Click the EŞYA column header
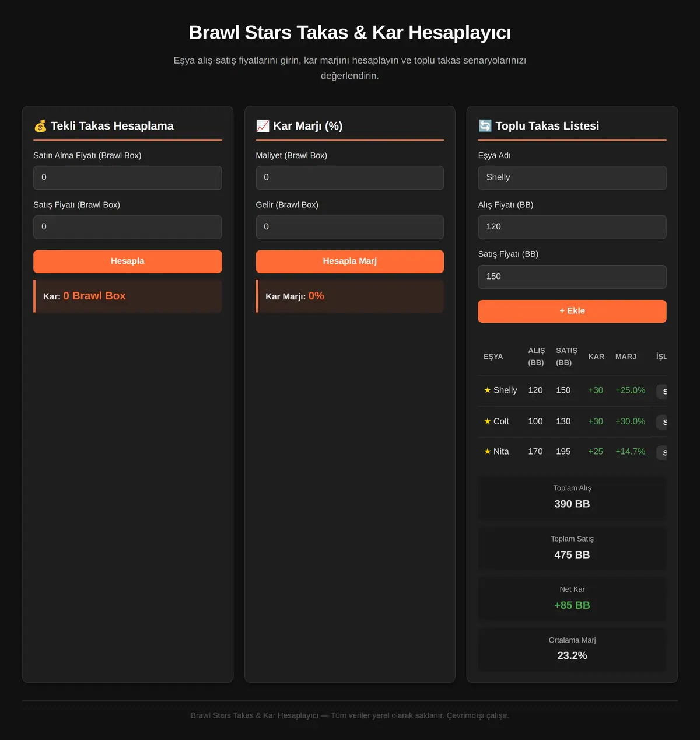Screen dimensions: 700x740 tap(494, 357)
